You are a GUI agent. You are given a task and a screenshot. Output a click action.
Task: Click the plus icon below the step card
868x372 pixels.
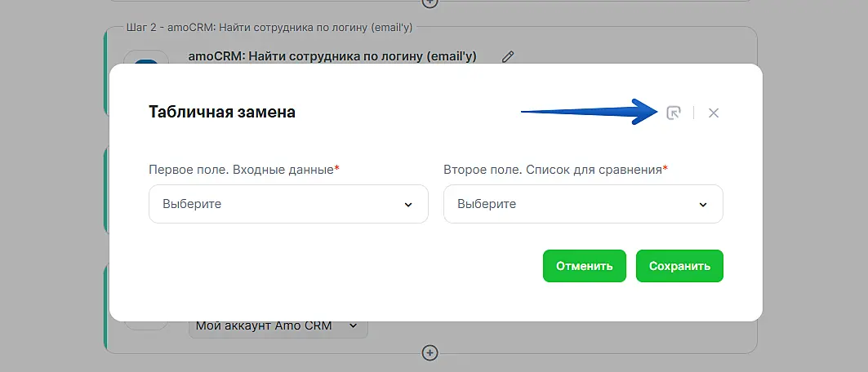[x=430, y=352]
